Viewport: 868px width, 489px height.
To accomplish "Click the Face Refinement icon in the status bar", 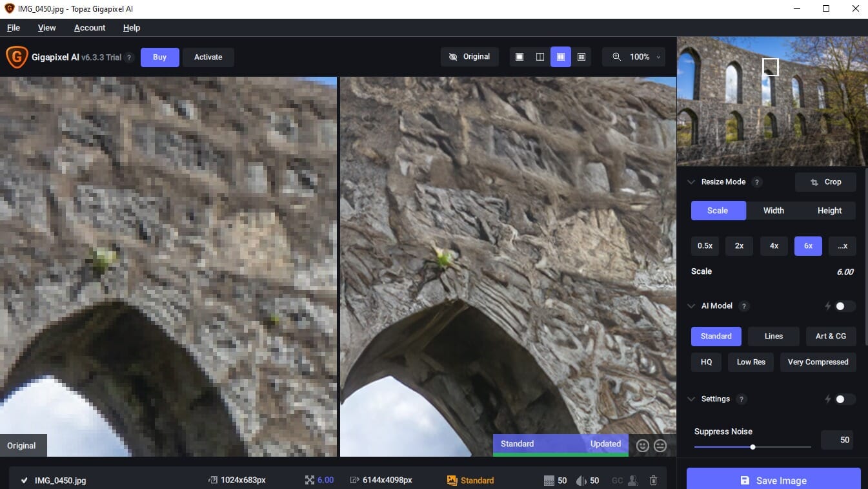I will (633, 480).
